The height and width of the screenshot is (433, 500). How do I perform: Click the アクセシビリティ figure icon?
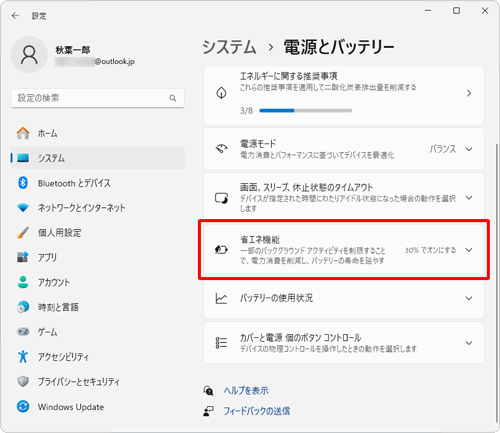(x=23, y=356)
